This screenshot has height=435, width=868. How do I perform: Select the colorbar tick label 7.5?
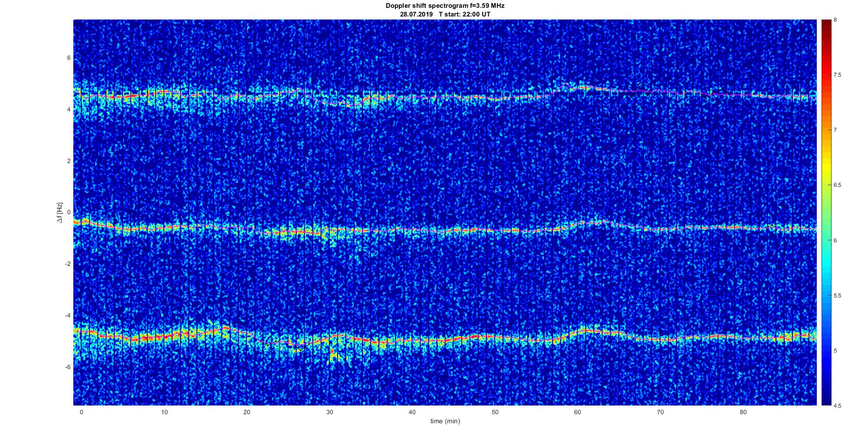tap(838, 75)
